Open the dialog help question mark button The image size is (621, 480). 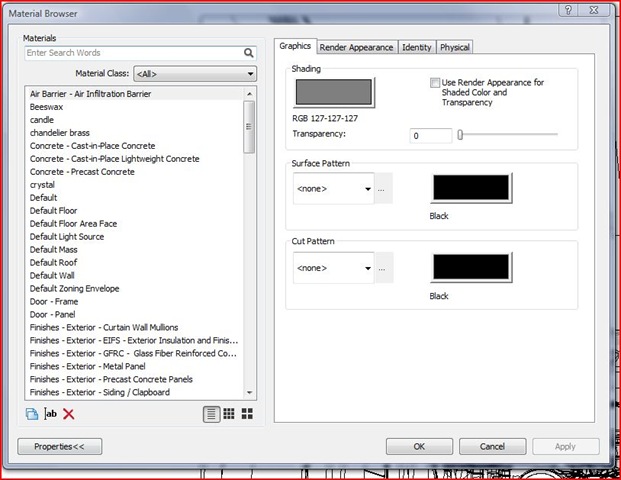point(568,10)
